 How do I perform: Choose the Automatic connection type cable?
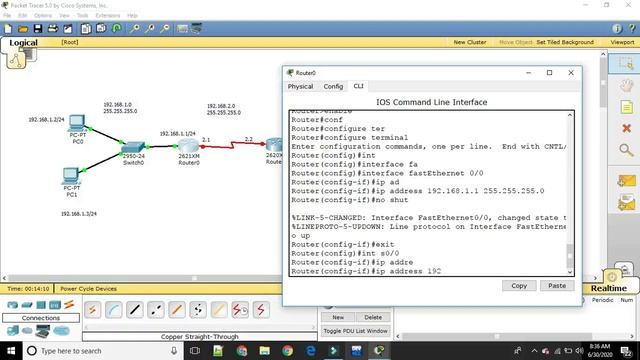point(93,310)
